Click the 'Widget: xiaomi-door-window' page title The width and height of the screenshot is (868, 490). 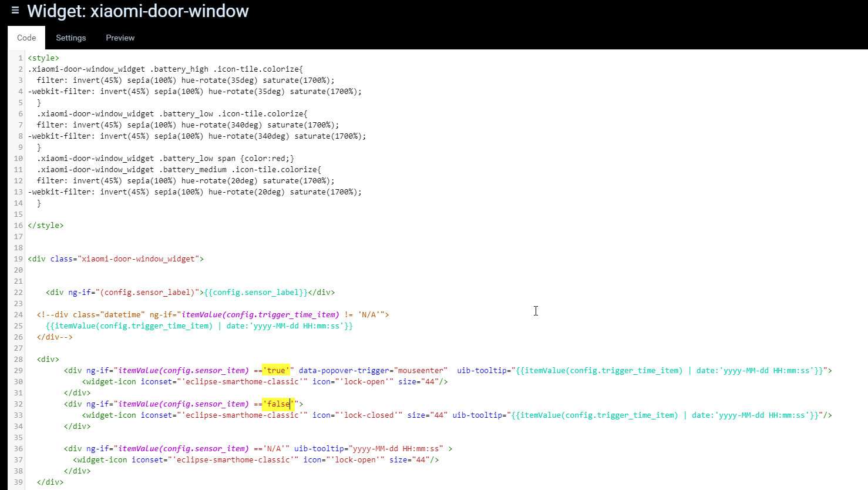pyautogui.click(x=138, y=11)
